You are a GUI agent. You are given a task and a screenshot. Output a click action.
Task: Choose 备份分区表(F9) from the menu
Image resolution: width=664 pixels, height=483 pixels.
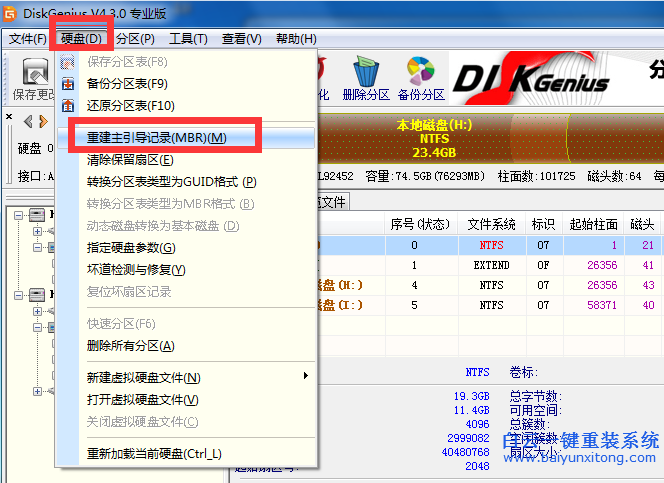pos(127,83)
